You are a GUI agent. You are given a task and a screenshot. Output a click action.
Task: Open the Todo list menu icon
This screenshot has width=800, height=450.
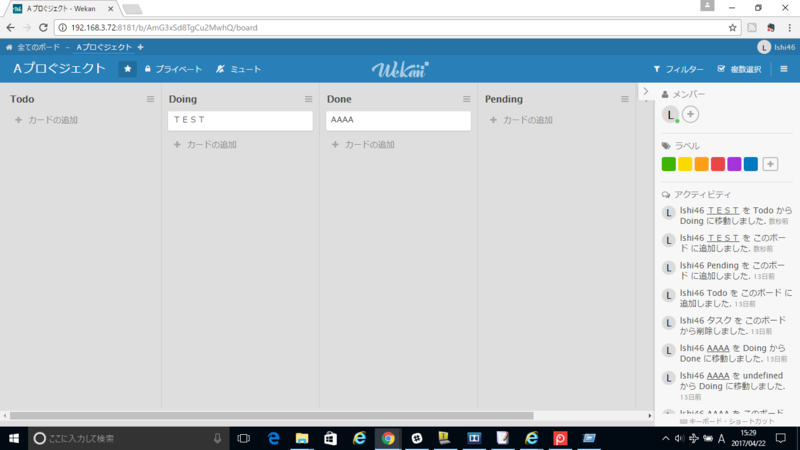151,99
